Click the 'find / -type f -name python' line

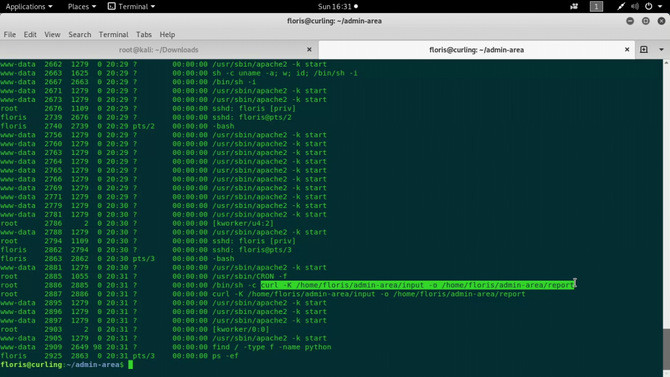tap(272, 347)
